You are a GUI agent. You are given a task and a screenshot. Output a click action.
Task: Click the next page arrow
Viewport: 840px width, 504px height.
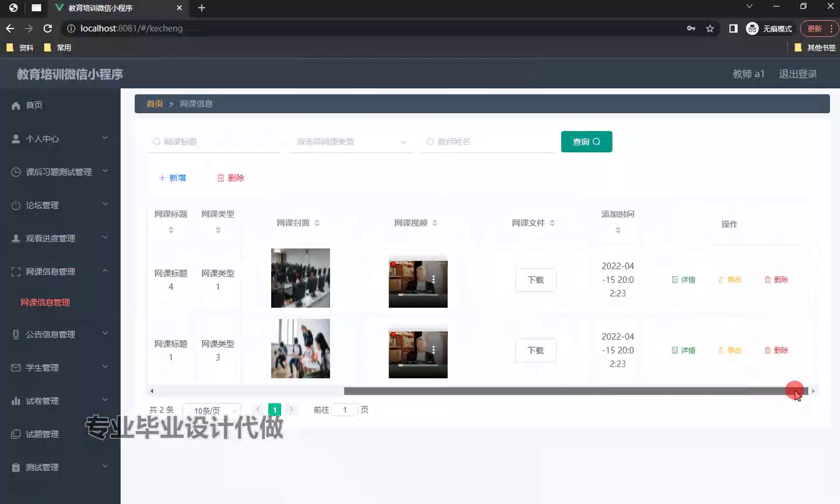pos(292,410)
